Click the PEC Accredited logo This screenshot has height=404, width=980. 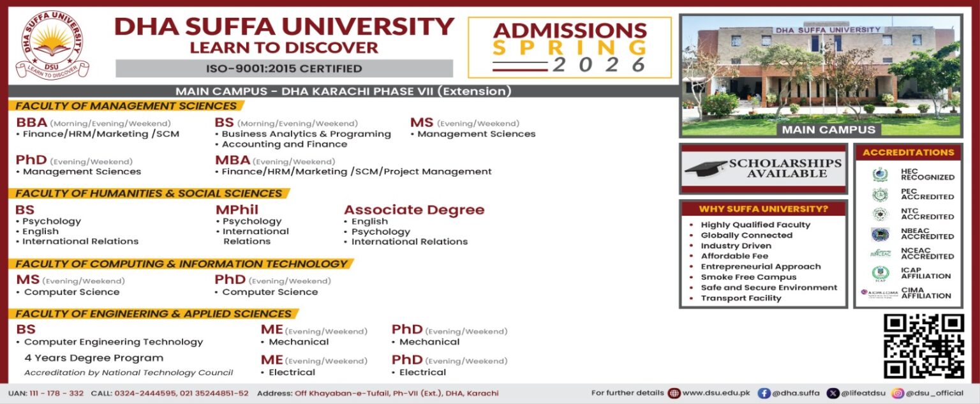coord(880,194)
